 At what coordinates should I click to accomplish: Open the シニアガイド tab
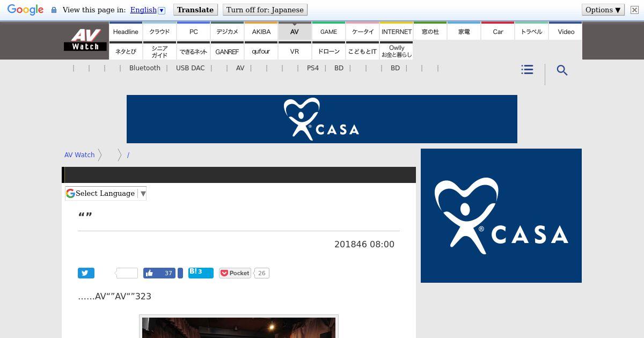tap(159, 51)
